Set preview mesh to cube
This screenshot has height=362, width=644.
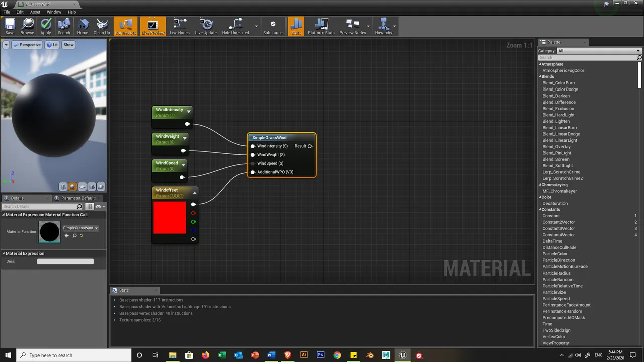(x=92, y=187)
